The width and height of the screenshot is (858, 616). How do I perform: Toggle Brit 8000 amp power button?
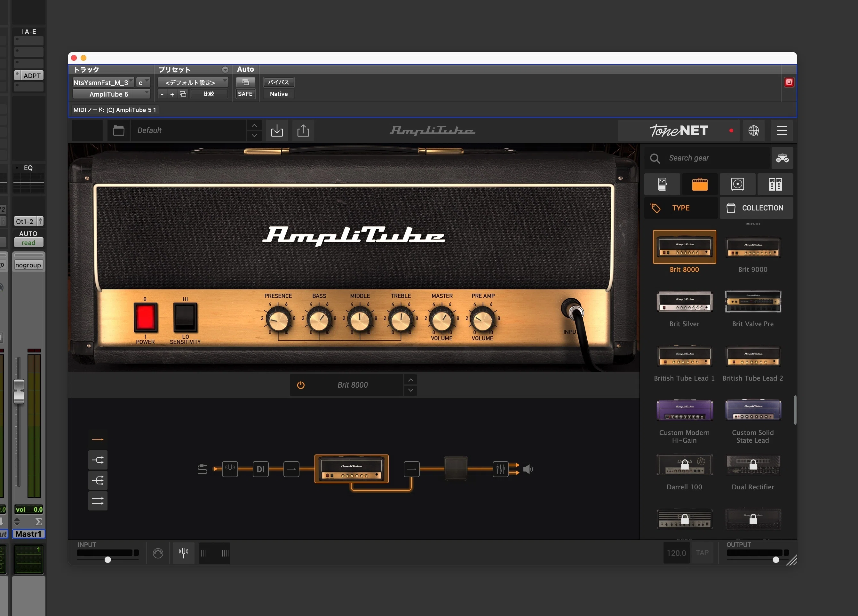(301, 385)
